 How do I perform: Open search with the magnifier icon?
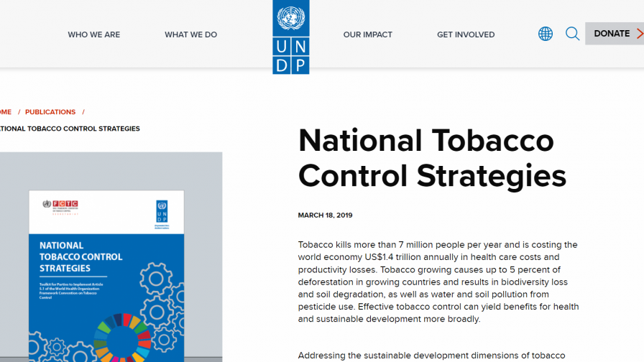tap(572, 34)
